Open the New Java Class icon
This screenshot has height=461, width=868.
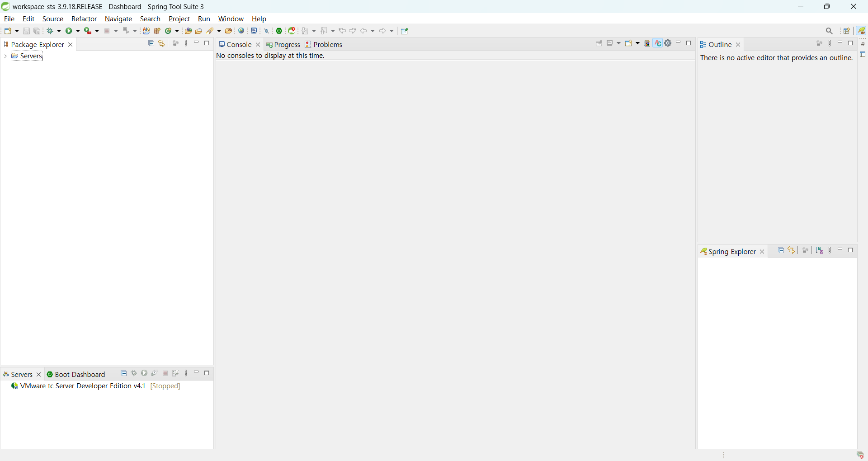(x=168, y=31)
